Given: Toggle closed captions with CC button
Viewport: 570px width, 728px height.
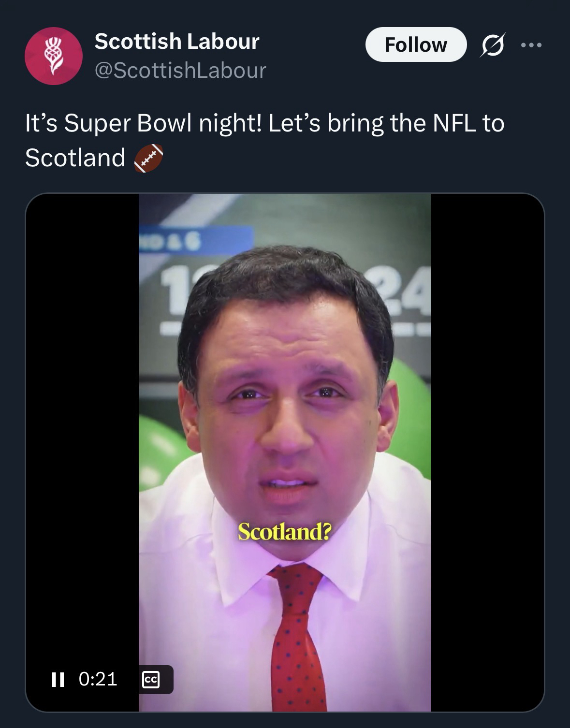Looking at the screenshot, I should (x=150, y=680).
